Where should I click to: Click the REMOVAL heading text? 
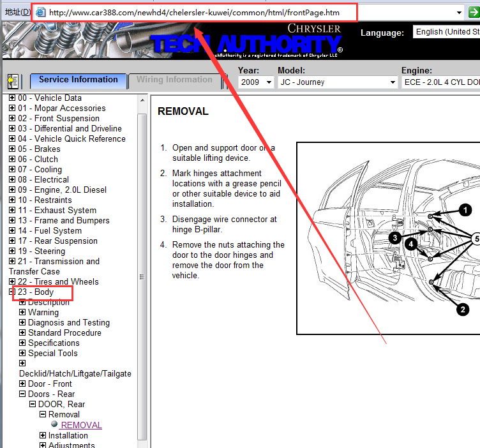pyautogui.click(x=183, y=111)
